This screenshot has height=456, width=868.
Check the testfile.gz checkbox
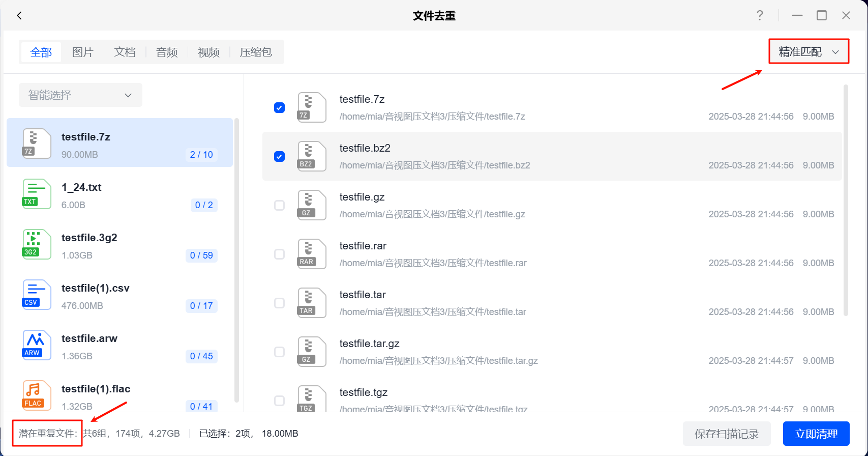pyautogui.click(x=279, y=206)
